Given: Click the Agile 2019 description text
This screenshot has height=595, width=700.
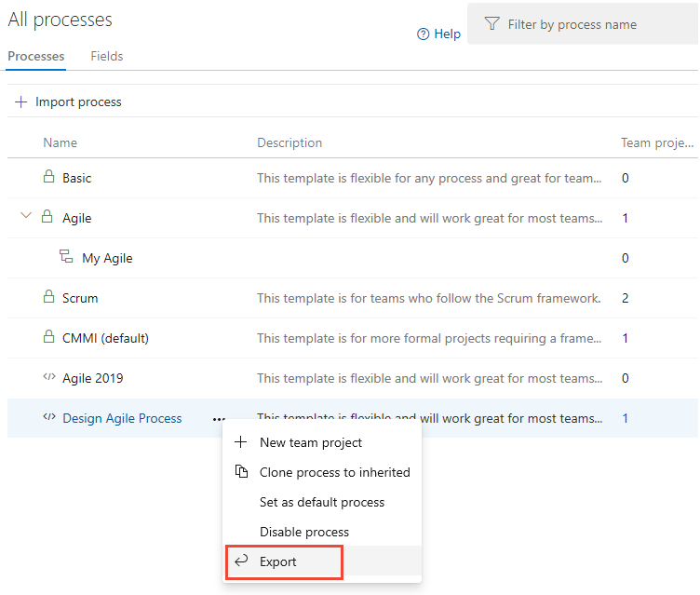Looking at the screenshot, I should tap(429, 378).
